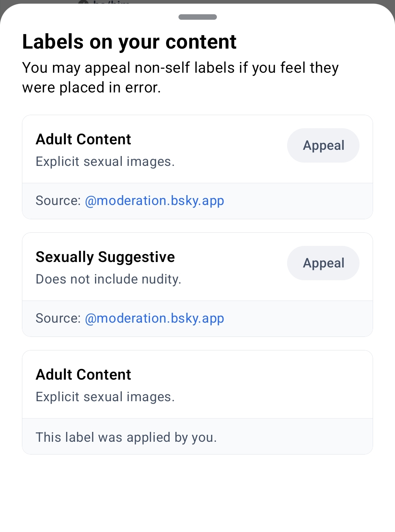Click 'Explicit sexual images.' in the self-applied card
The image size is (395, 532).
coord(105,397)
